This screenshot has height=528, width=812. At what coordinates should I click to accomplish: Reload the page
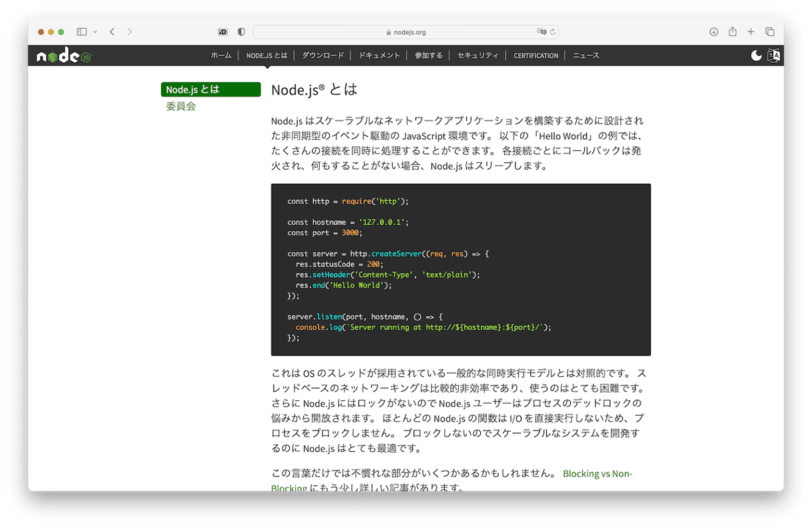[x=553, y=31]
